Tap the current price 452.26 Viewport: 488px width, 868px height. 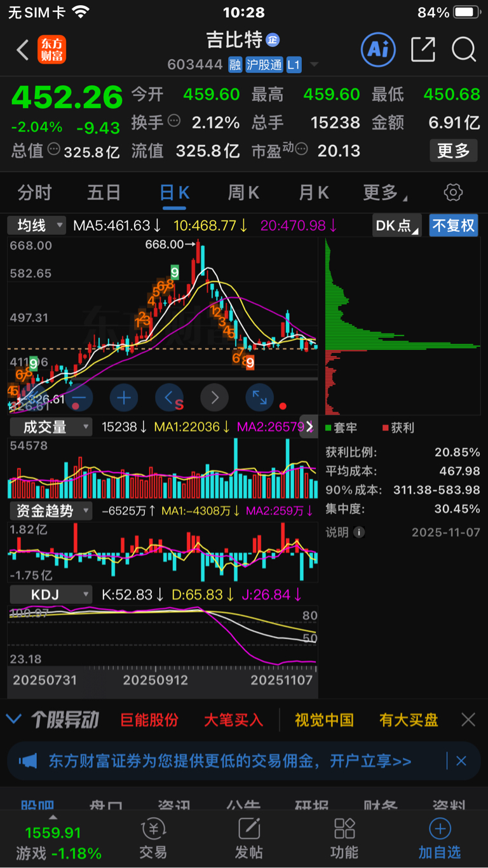click(x=67, y=97)
